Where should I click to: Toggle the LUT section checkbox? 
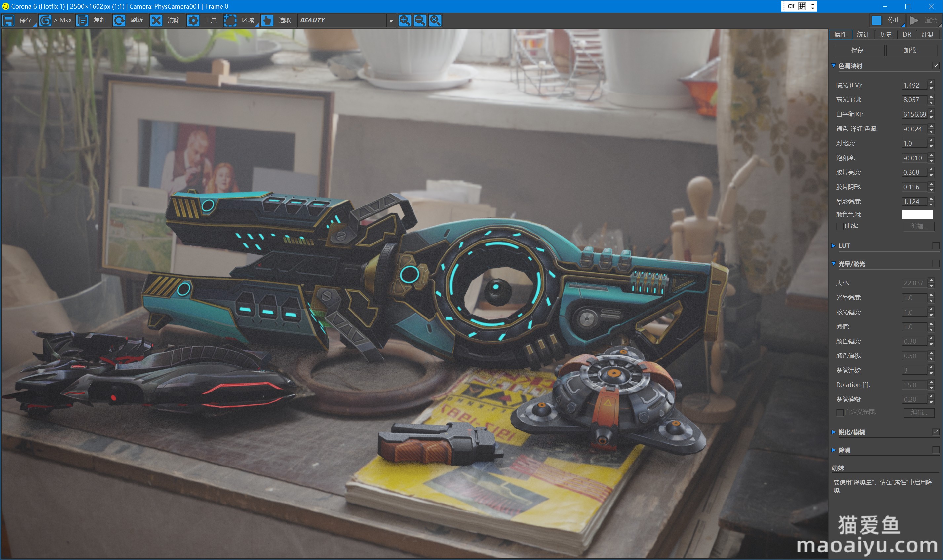click(x=936, y=246)
